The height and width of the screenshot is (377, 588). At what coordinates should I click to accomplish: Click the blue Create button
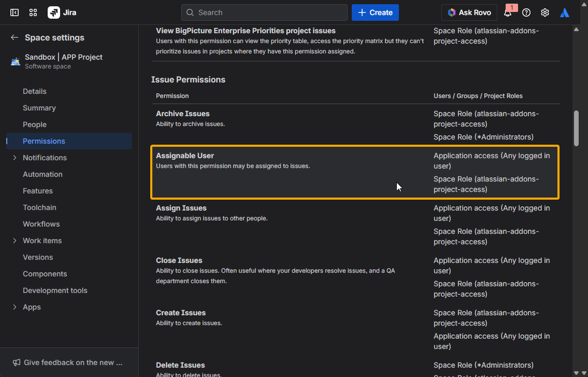tap(375, 12)
